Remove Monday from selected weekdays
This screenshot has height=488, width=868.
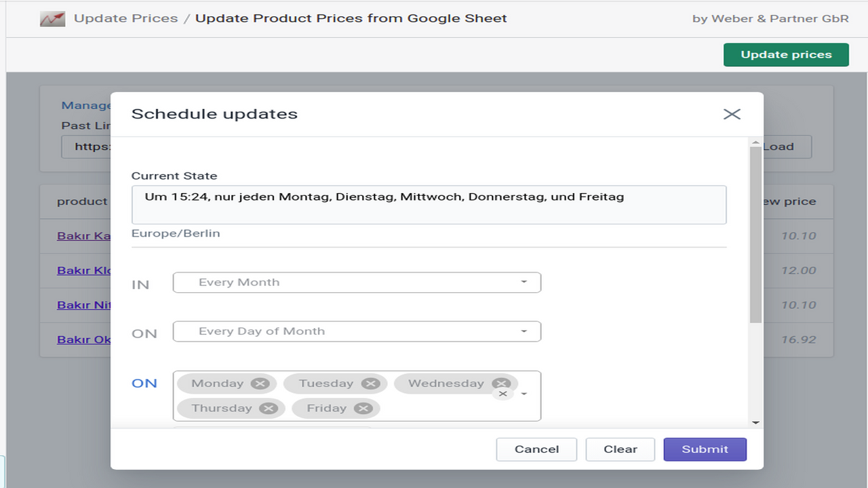(x=260, y=383)
